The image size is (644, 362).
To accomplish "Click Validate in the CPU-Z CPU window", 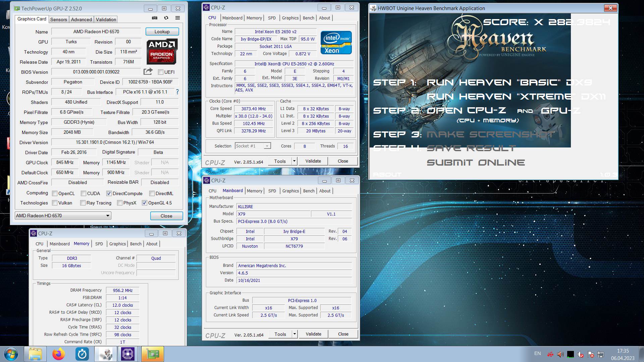I will [x=313, y=161].
